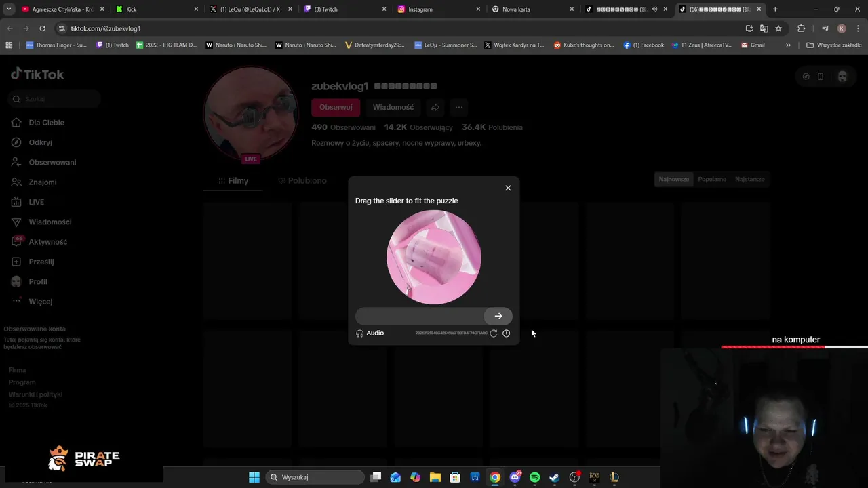Open Obserwowani in sidebar
Image resolution: width=868 pixels, height=488 pixels.
coord(44,163)
